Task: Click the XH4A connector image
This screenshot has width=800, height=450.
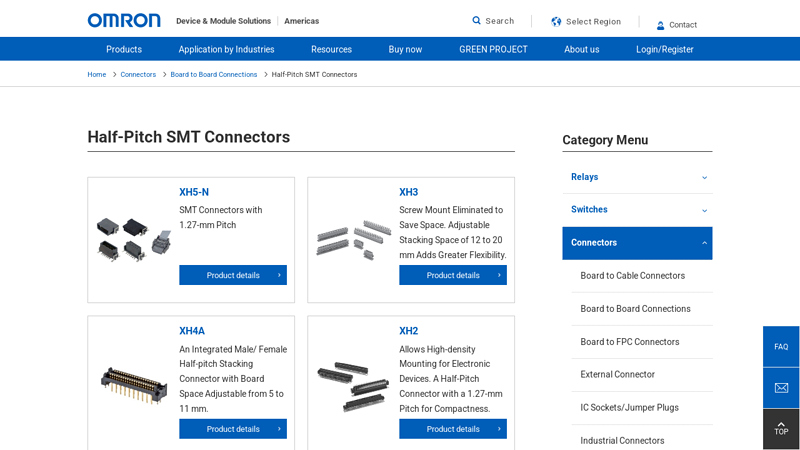Action: tap(134, 385)
